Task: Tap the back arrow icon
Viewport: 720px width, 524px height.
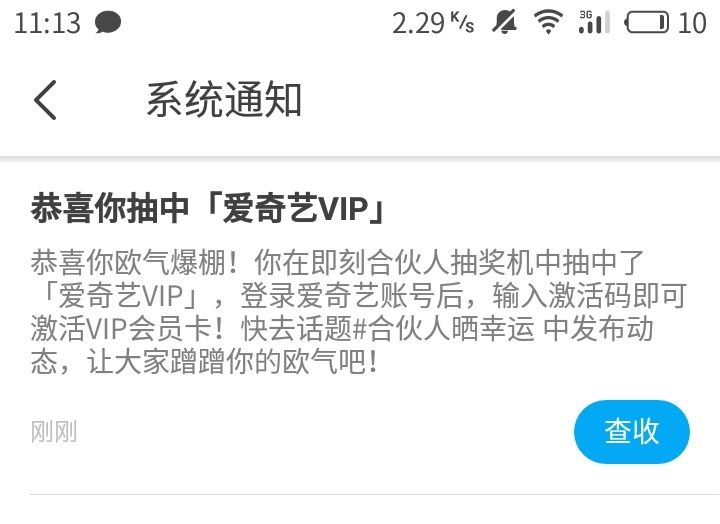Action: pyautogui.click(x=45, y=100)
